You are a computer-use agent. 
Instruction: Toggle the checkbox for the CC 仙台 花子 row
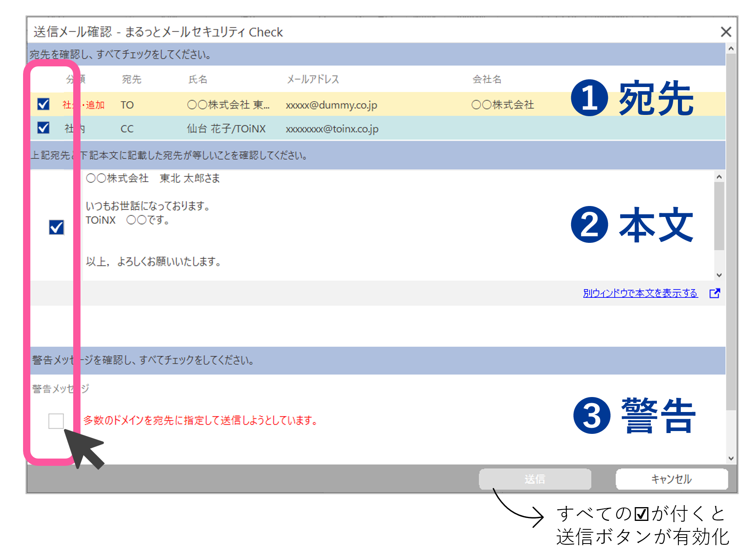pyautogui.click(x=43, y=128)
